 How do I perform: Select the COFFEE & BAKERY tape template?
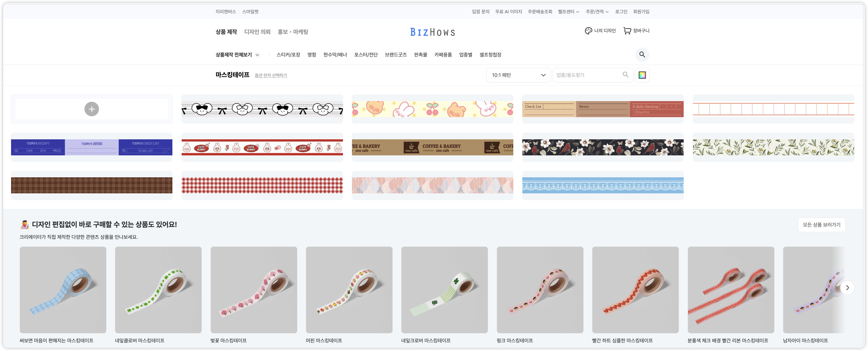coord(432,147)
